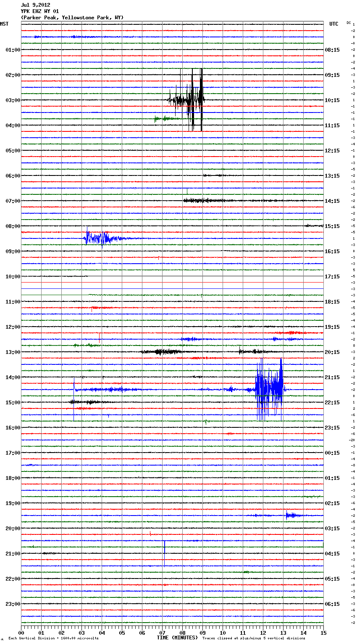Select the 19:00 MST row label
The width and height of the screenshot is (357, 644).
[13, 503]
